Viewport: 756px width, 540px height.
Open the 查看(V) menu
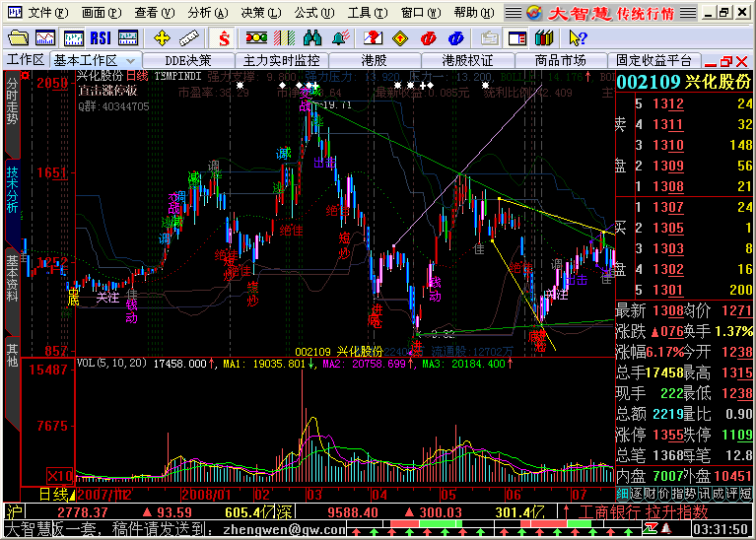tap(155, 13)
